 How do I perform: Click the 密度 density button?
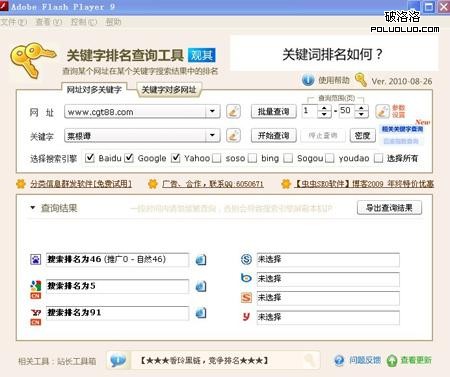pyautogui.click(x=363, y=136)
